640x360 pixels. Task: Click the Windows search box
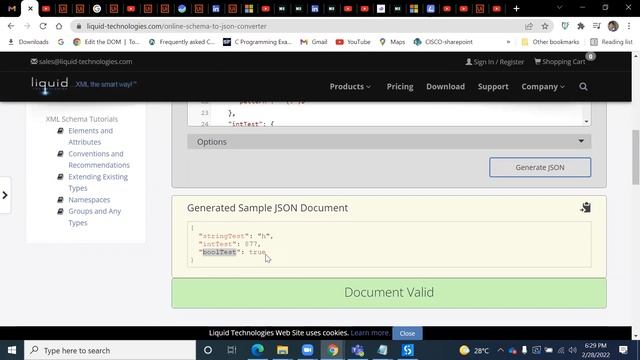click(x=110, y=350)
